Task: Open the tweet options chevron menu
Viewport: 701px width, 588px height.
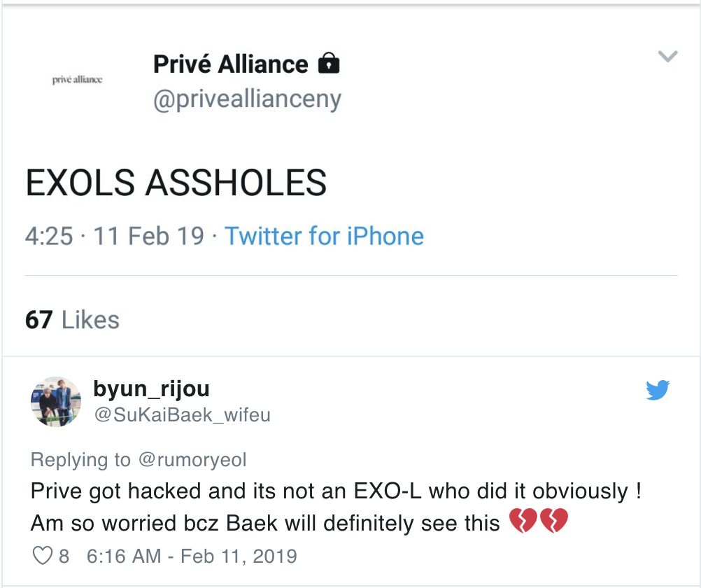Action: (668, 57)
